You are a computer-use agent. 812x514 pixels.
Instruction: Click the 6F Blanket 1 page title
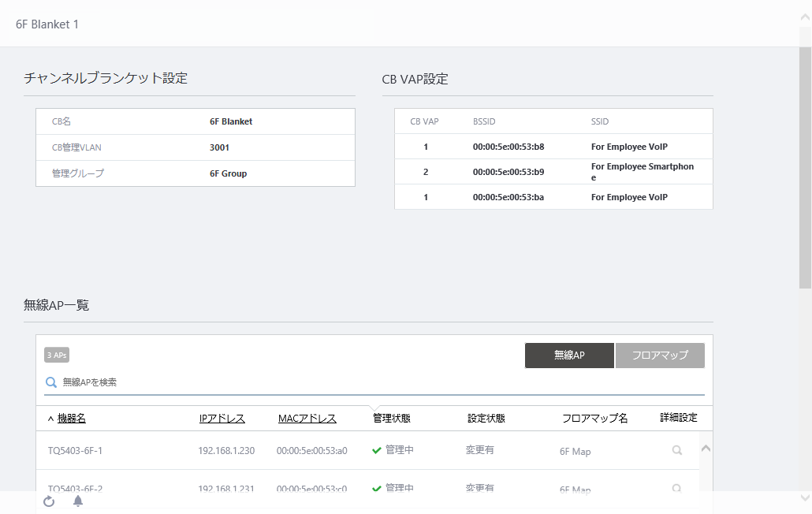coord(47,24)
